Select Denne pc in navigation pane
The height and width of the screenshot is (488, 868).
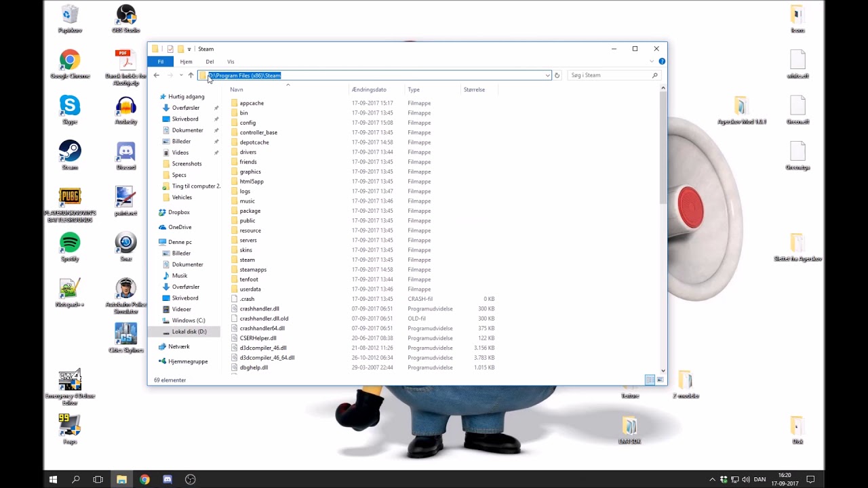click(180, 242)
